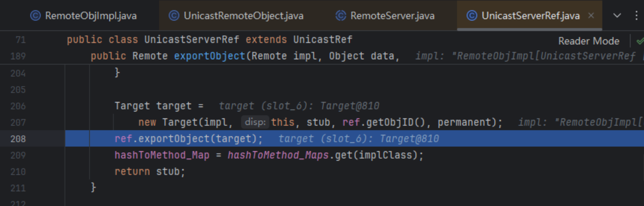Open the editor tab options three-dot menu

point(637,15)
